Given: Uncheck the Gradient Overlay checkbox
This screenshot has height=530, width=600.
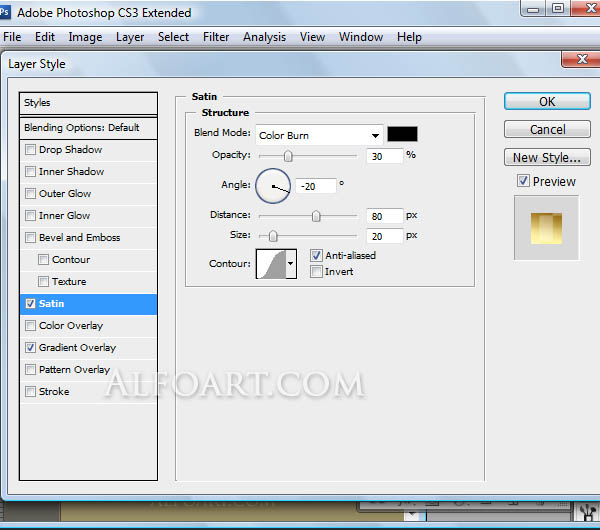Looking at the screenshot, I should 30,347.
